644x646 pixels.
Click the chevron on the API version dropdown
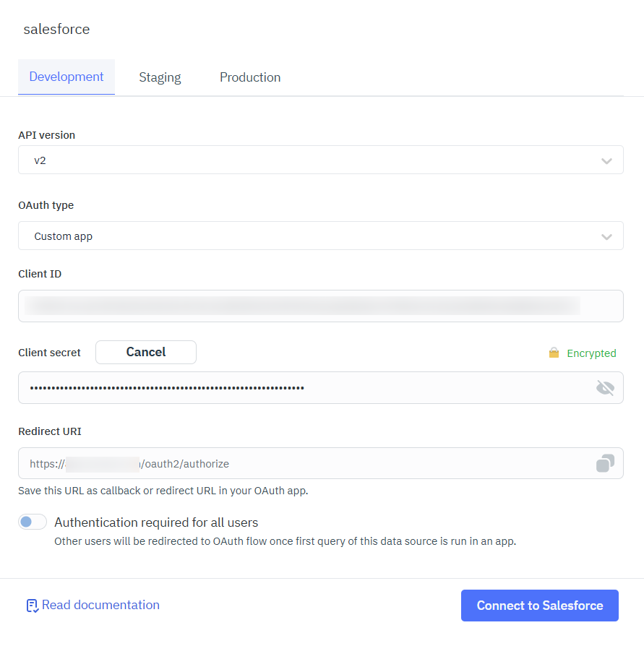point(606,160)
